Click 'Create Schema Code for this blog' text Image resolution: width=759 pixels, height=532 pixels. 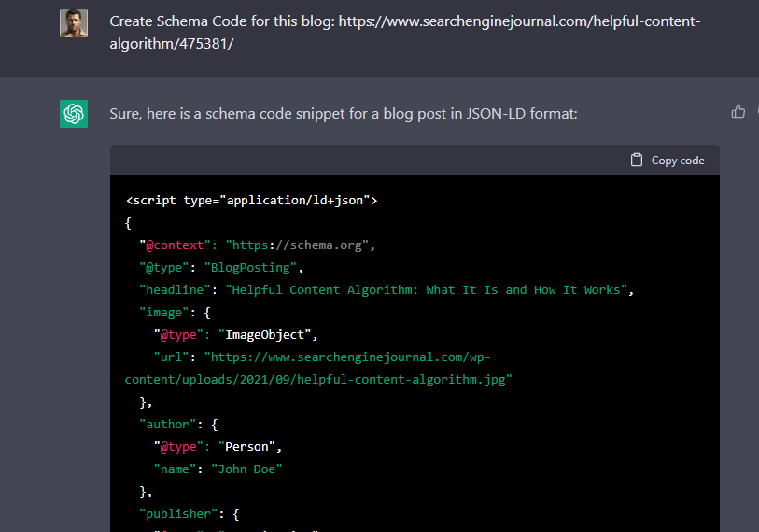(222, 21)
